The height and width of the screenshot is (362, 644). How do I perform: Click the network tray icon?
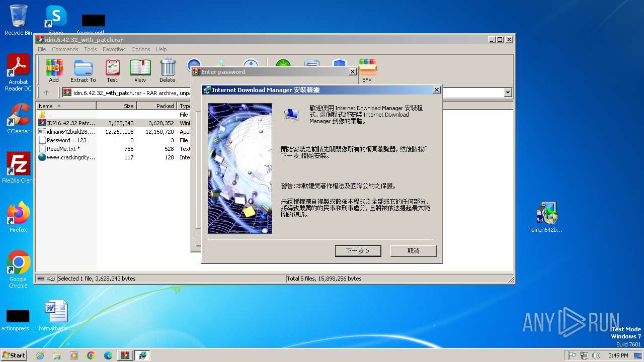pyautogui.click(x=584, y=355)
